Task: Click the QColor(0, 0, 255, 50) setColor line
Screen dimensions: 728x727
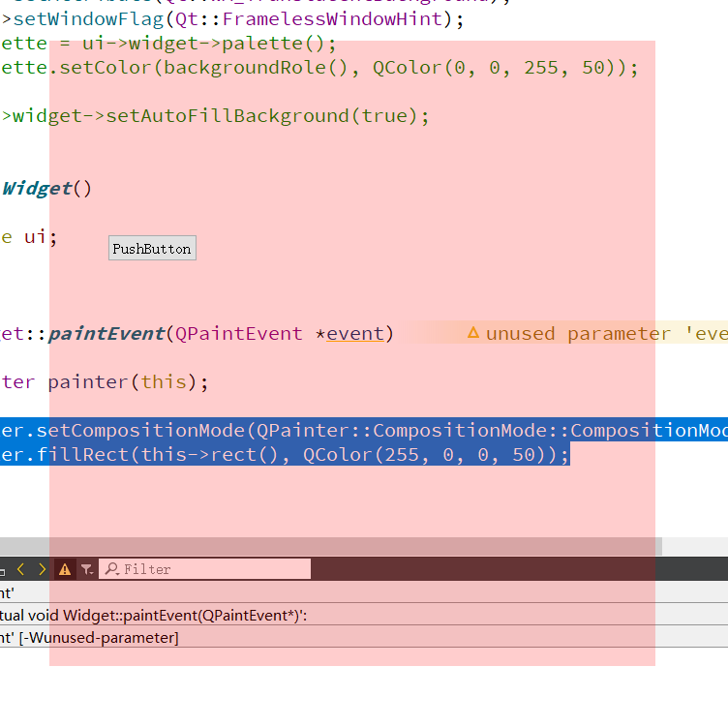Action: [319, 68]
